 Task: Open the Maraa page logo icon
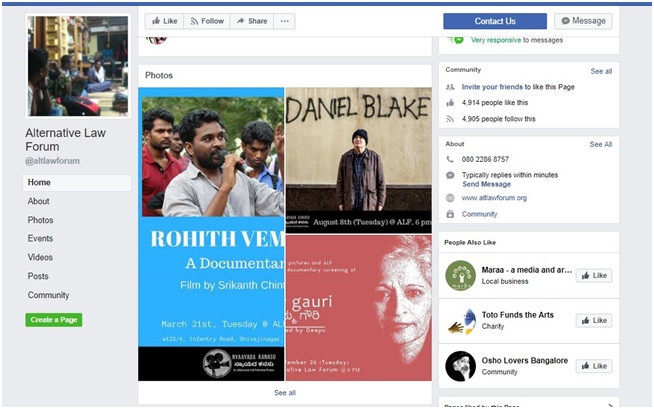(x=460, y=275)
